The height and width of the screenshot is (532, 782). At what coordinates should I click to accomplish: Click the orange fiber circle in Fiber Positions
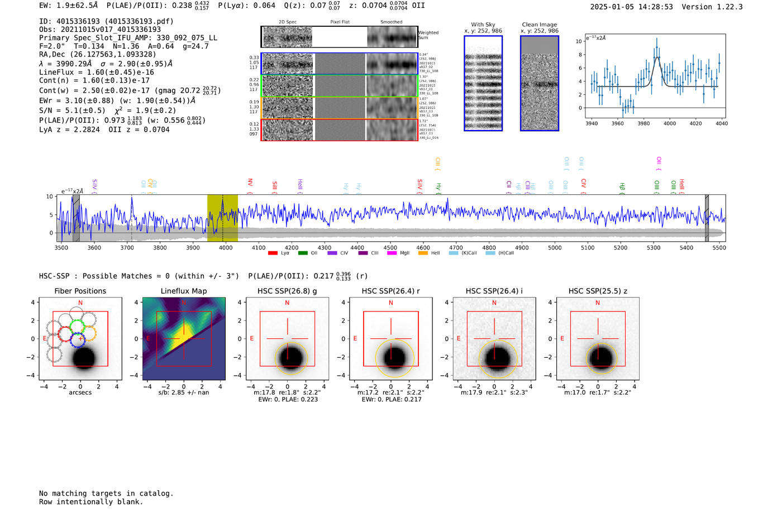[88, 333]
